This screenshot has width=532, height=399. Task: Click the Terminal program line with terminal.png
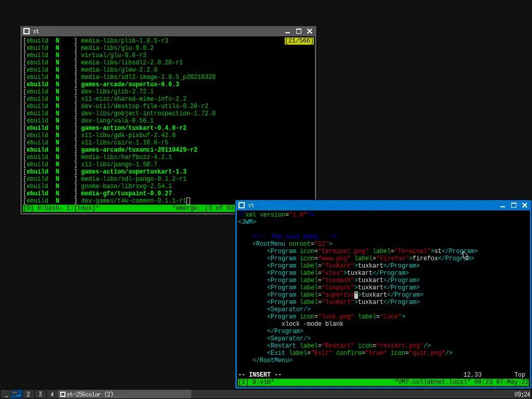[372, 251]
